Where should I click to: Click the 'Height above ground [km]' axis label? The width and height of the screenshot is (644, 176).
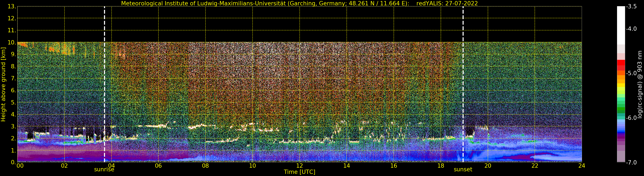coord(3,84)
